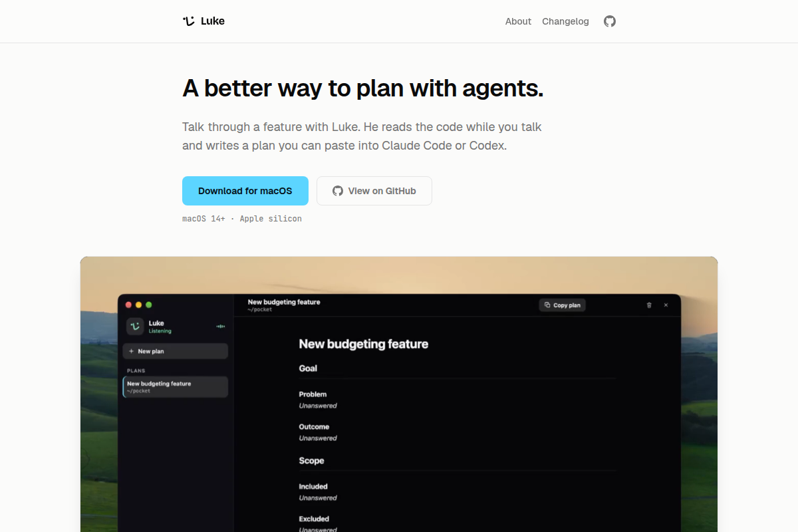This screenshot has height=532, width=798.
Task: Click the green waveform icon next to Luke
Action: point(221,326)
